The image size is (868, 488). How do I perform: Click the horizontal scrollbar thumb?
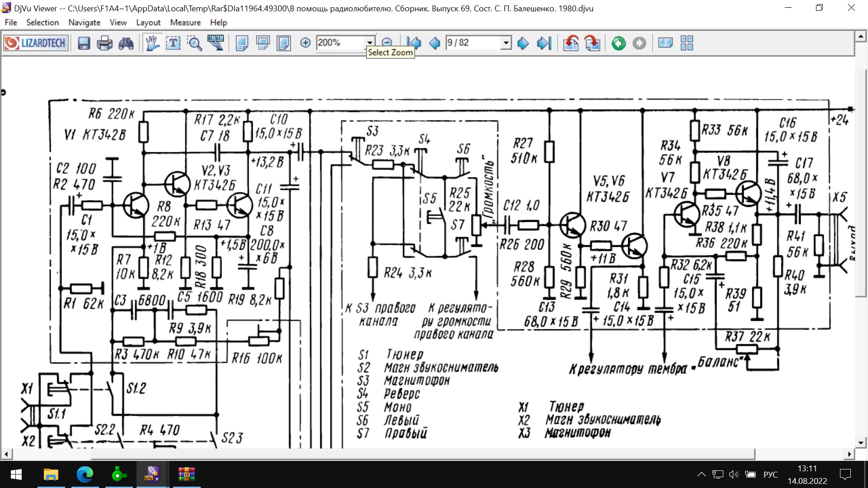[423, 454]
